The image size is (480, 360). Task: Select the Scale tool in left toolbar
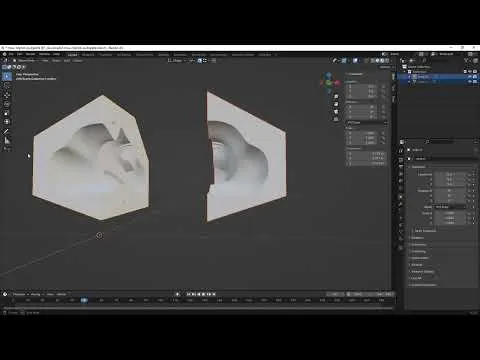[x=7, y=113]
